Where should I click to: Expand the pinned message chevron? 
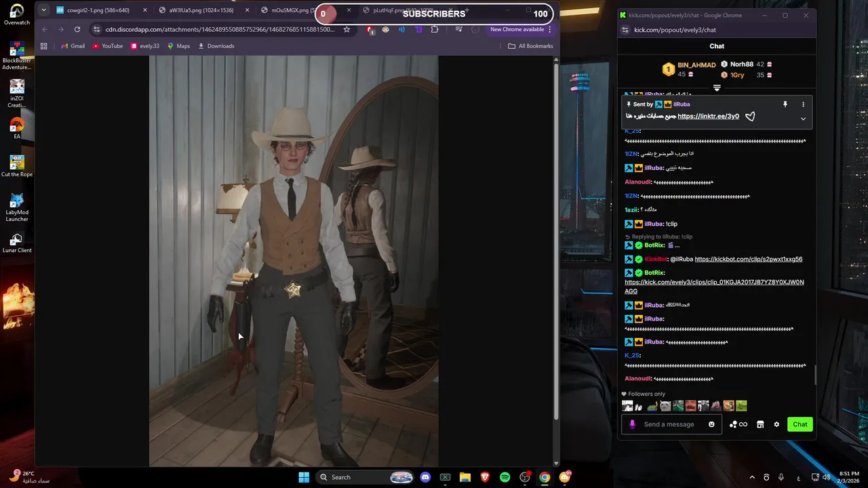803,119
